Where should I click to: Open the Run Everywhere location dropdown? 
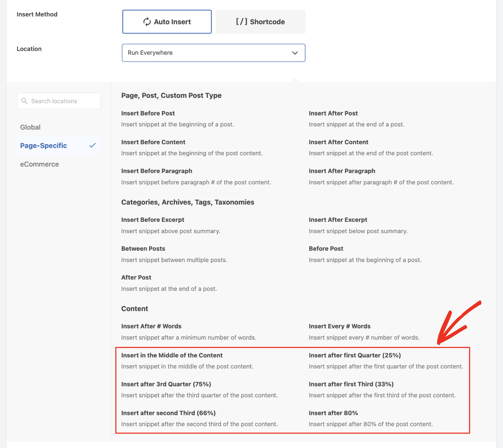coord(213,53)
